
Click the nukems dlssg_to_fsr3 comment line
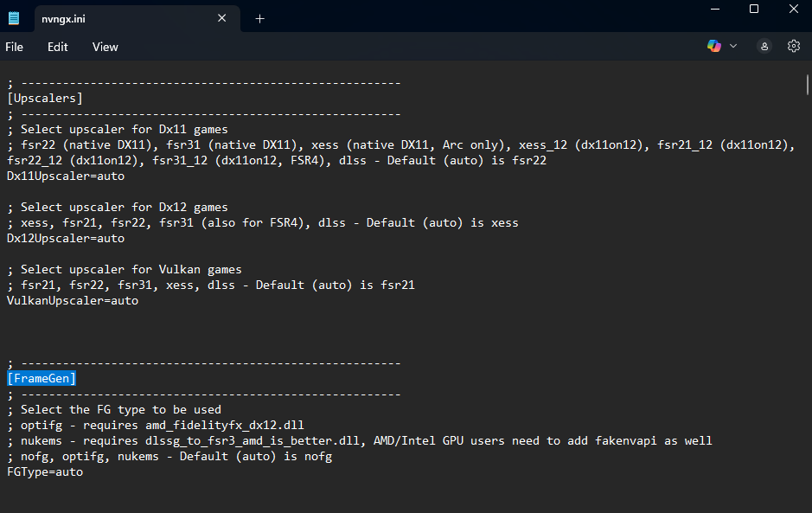tap(360, 441)
